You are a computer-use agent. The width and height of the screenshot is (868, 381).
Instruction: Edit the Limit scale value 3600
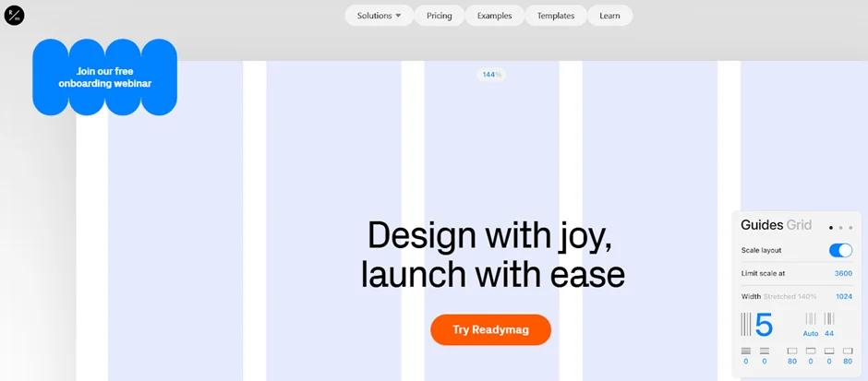(x=843, y=273)
